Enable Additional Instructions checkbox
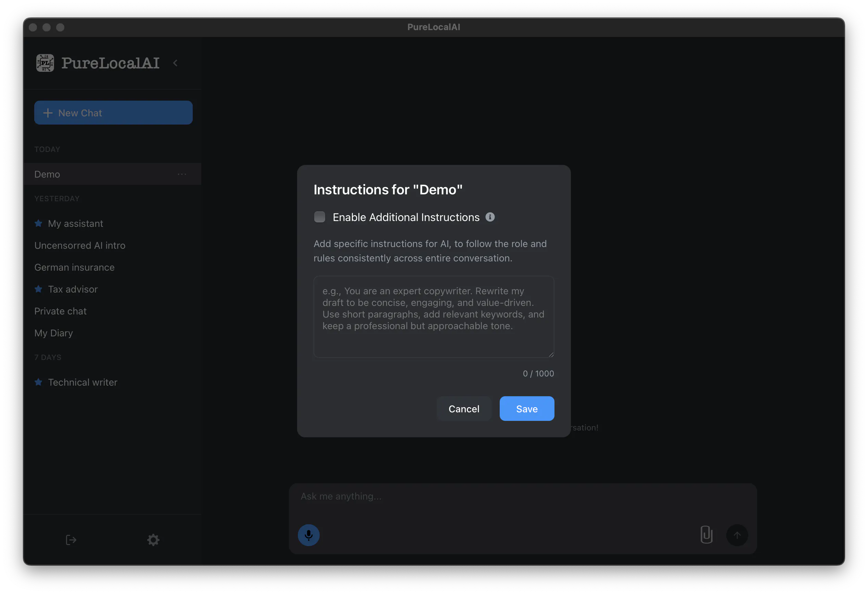 point(320,217)
